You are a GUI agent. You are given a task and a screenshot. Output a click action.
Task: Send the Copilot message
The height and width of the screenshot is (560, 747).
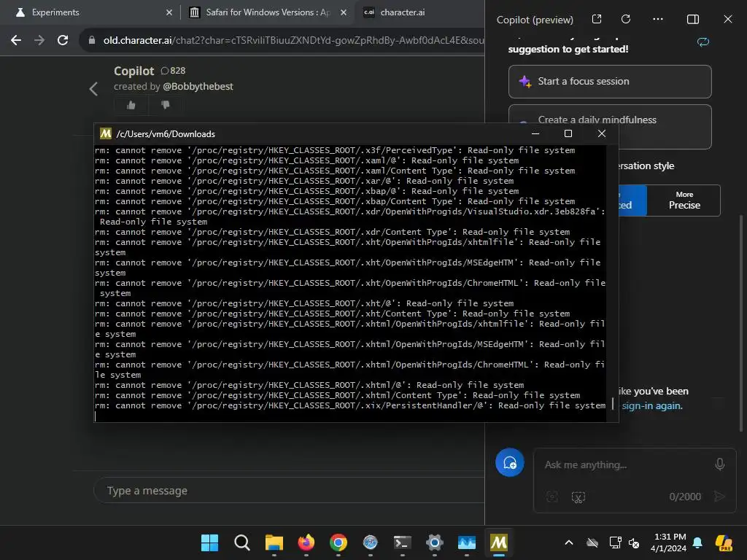point(719,497)
